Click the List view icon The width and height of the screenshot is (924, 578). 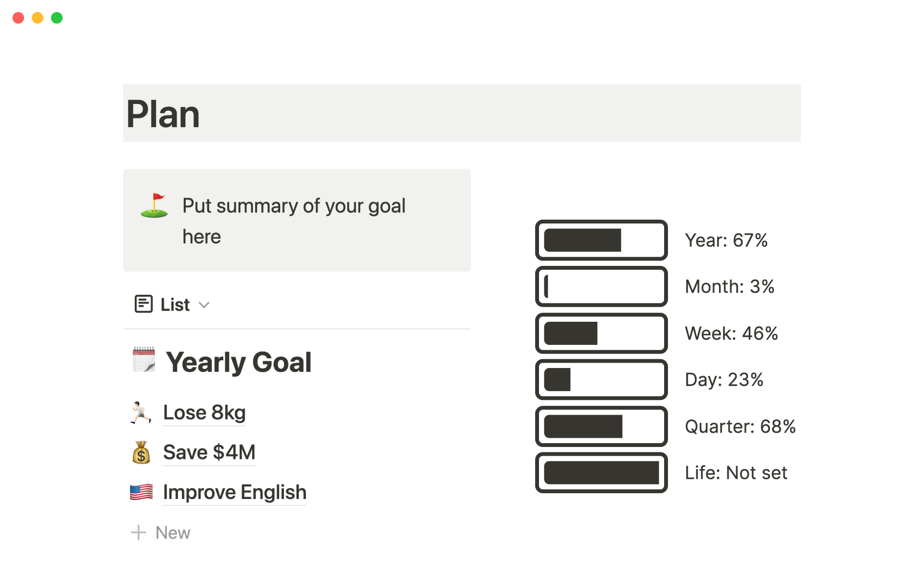click(x=143, y=304)
